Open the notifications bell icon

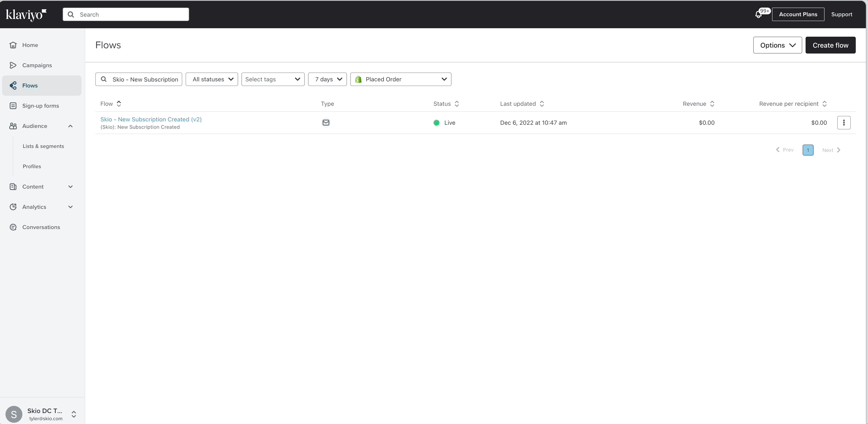(758, 14)
